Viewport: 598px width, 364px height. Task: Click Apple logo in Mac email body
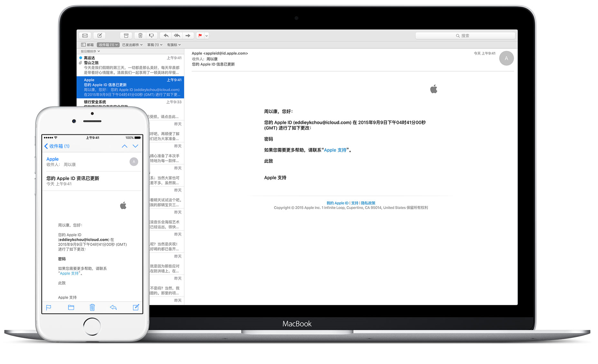click(x=434, y=89)
